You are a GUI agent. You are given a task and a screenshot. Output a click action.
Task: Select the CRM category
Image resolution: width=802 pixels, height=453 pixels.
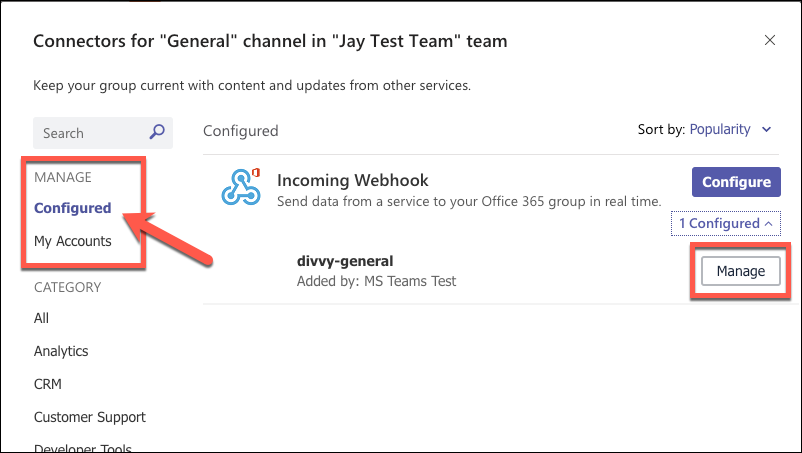coord(48,384)
